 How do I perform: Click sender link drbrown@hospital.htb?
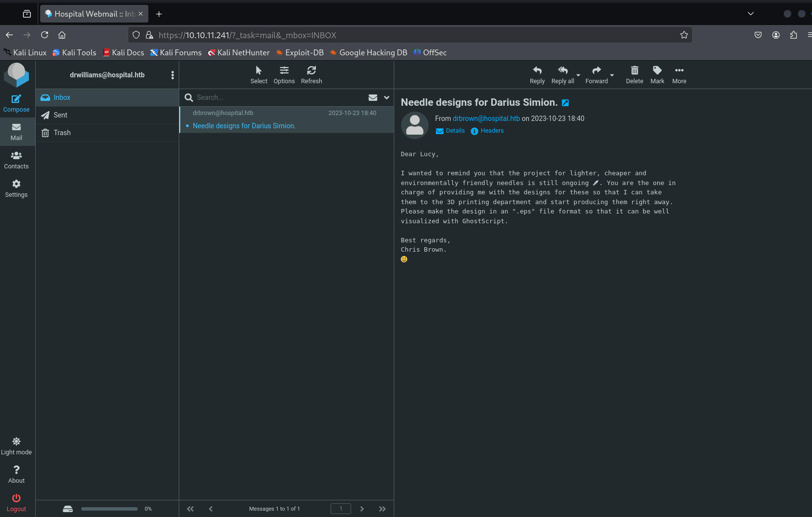[x=486, y=118]
